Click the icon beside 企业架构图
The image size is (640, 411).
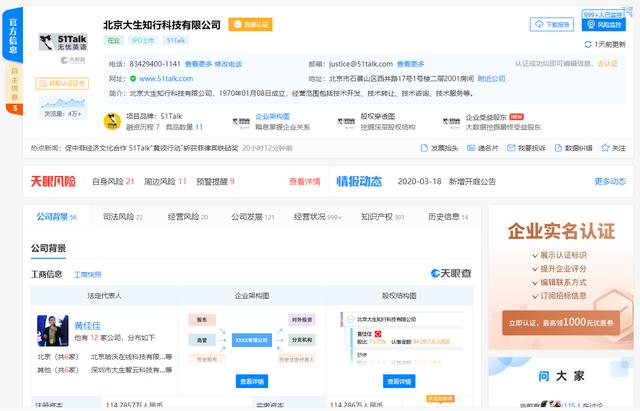[x=241, y=122]
